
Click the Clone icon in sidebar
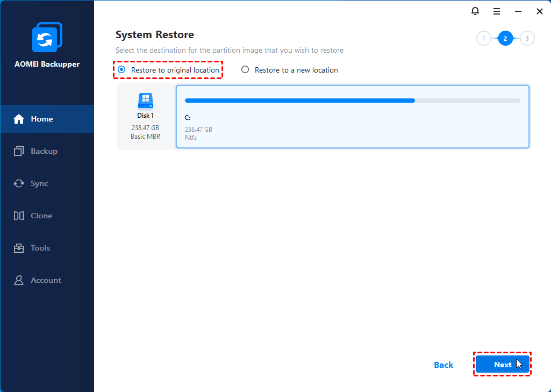(19, 216)
